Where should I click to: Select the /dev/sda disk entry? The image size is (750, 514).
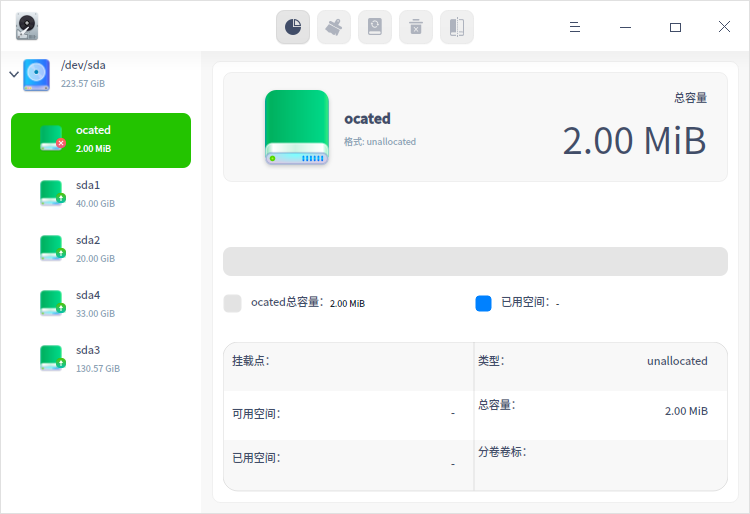click(x=100, y=74)
